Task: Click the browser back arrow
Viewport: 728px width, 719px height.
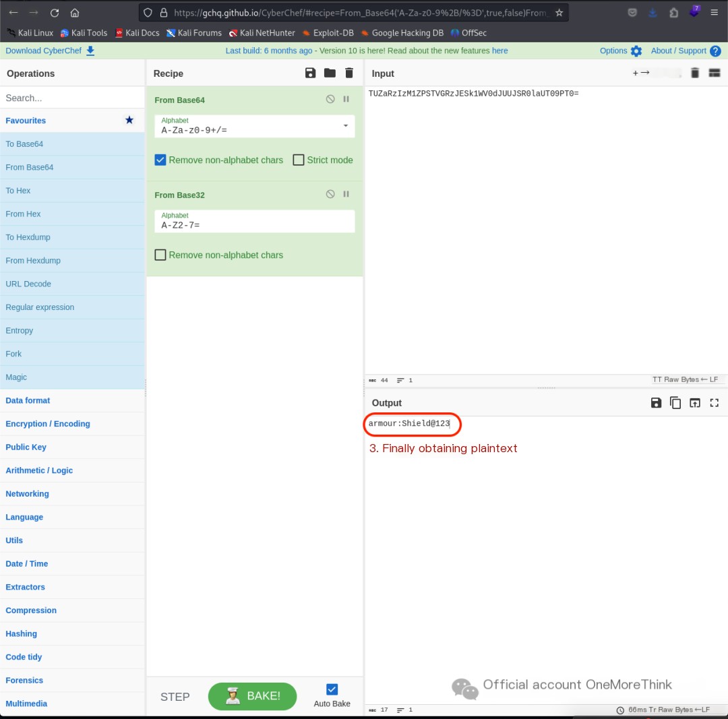Action: pos(13,13)
